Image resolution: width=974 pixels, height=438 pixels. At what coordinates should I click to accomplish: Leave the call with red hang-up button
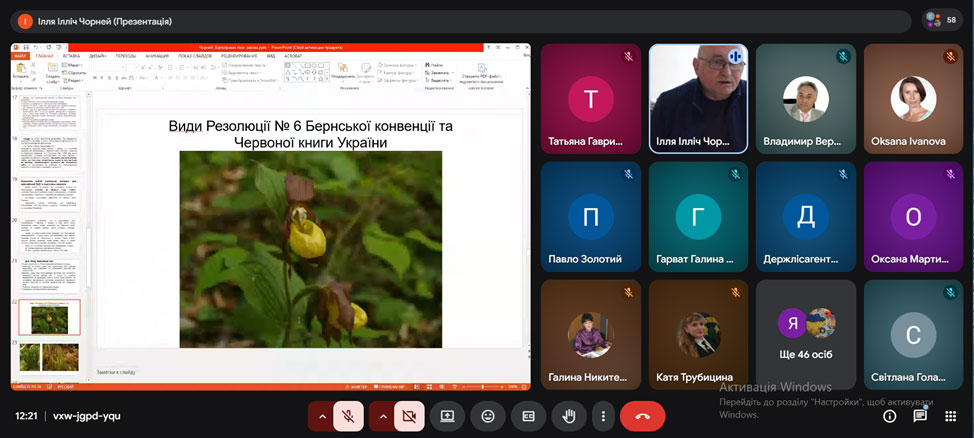coord(642,416)
